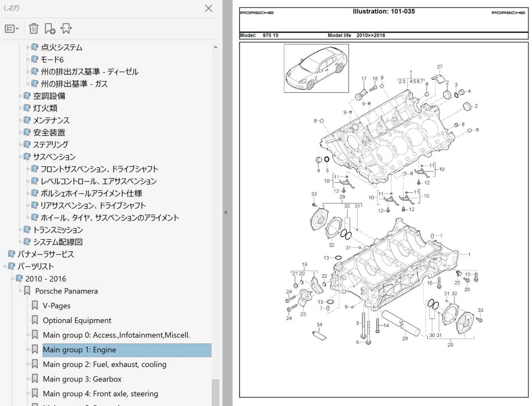Expand the システム配線図 bookmark node
Image resolution: width=532 pixels, height=406 pixels.
coord(20,242)
